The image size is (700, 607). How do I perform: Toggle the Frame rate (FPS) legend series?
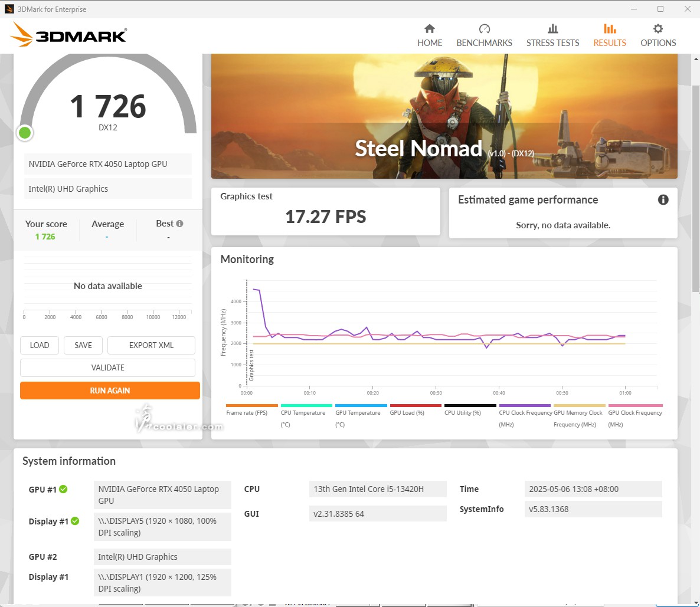(252, 411)
